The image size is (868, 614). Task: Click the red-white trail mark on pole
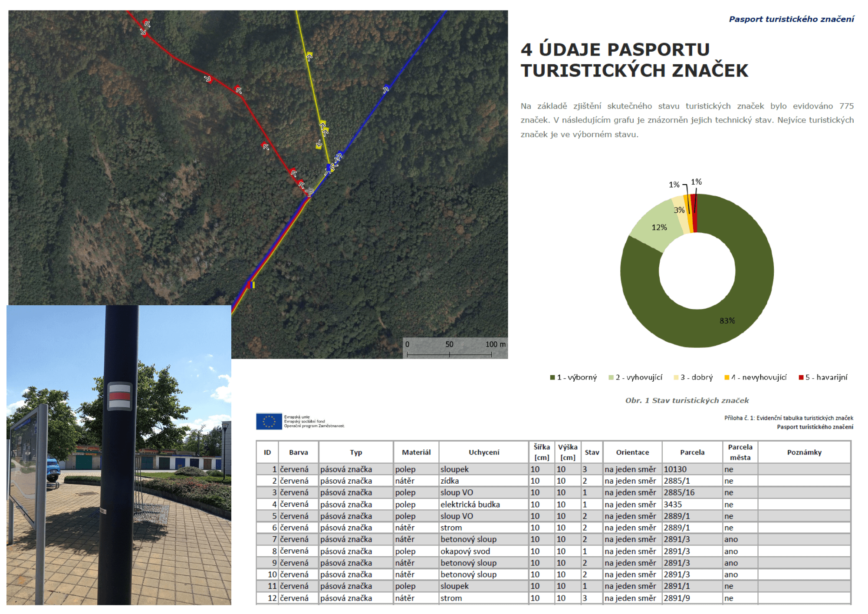pos(119,396)
